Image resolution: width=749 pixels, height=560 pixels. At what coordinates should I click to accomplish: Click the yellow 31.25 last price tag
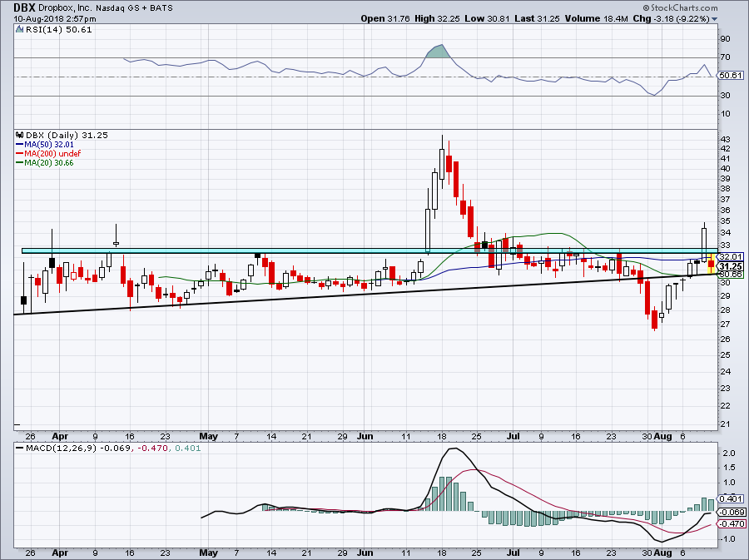tap(729, 266)
